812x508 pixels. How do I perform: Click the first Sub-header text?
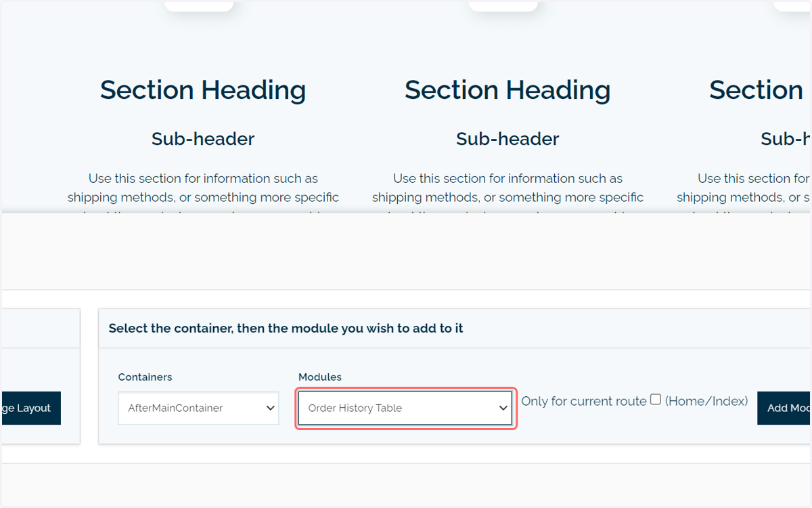[203, 139]
